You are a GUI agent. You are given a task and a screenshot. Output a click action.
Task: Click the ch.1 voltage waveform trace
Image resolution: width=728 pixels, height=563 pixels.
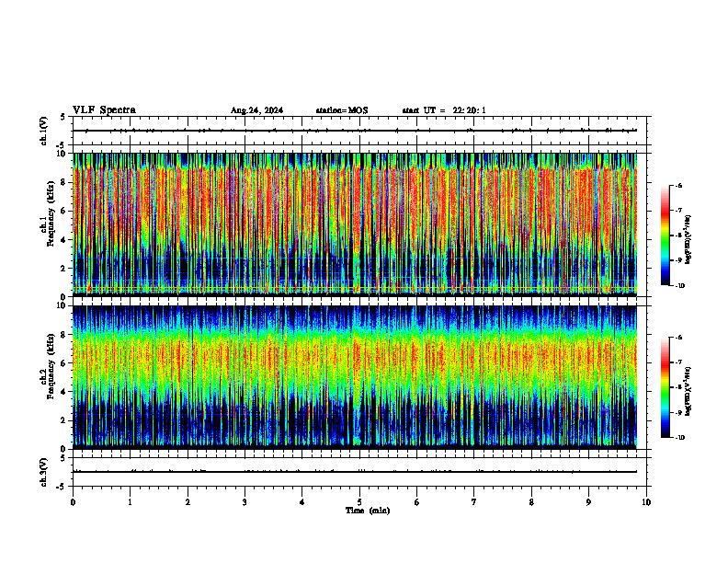(355, 131)
